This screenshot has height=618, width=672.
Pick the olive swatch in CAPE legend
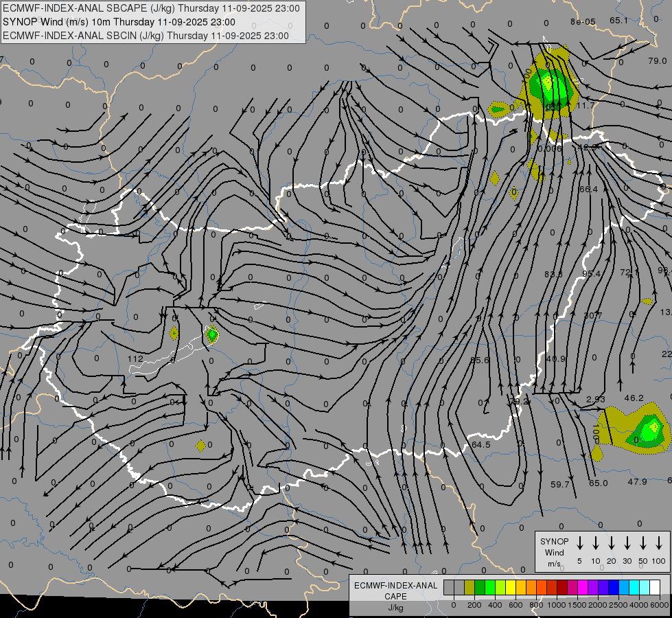(470, 588)
